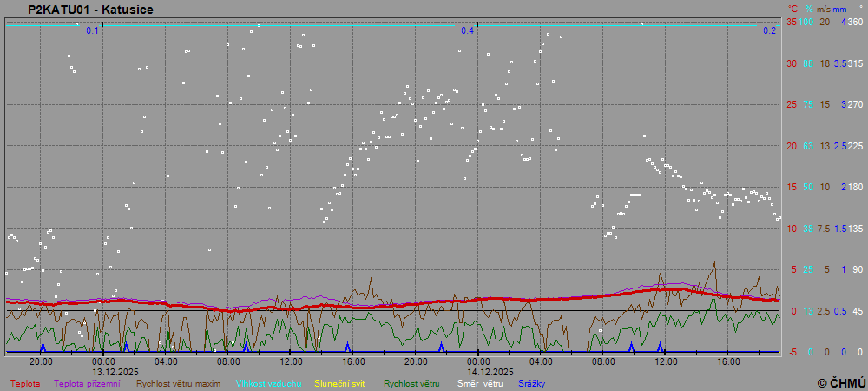Select the 0.2 precipitation total label
The image size is (868, 391).
coord(769,30)
